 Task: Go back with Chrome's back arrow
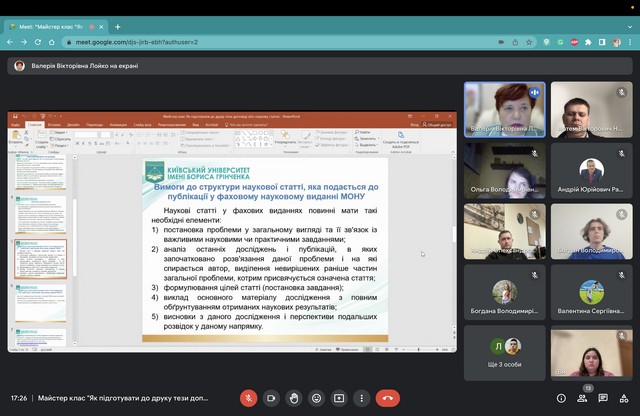click(10, 42)
